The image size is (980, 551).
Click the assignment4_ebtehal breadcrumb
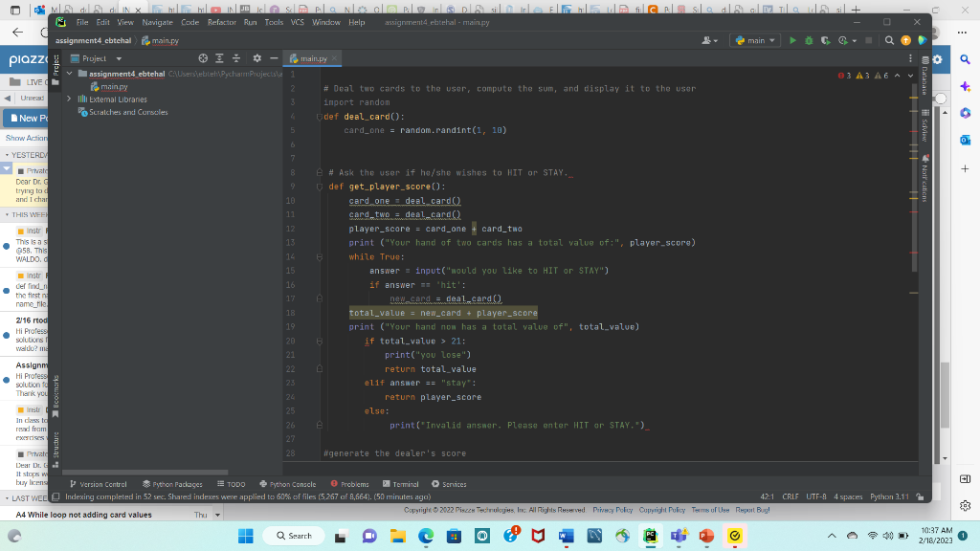point(93,40)
